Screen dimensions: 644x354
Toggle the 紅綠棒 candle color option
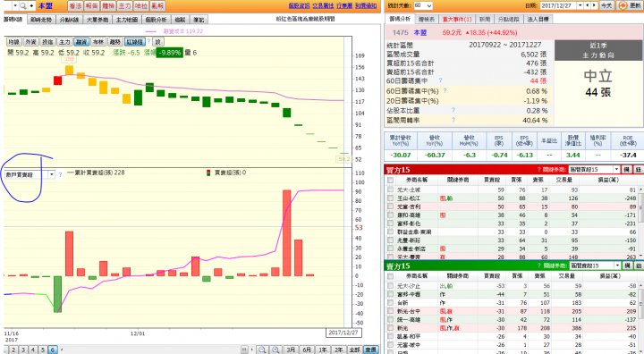pyautogui.click(x=135, y=42)
